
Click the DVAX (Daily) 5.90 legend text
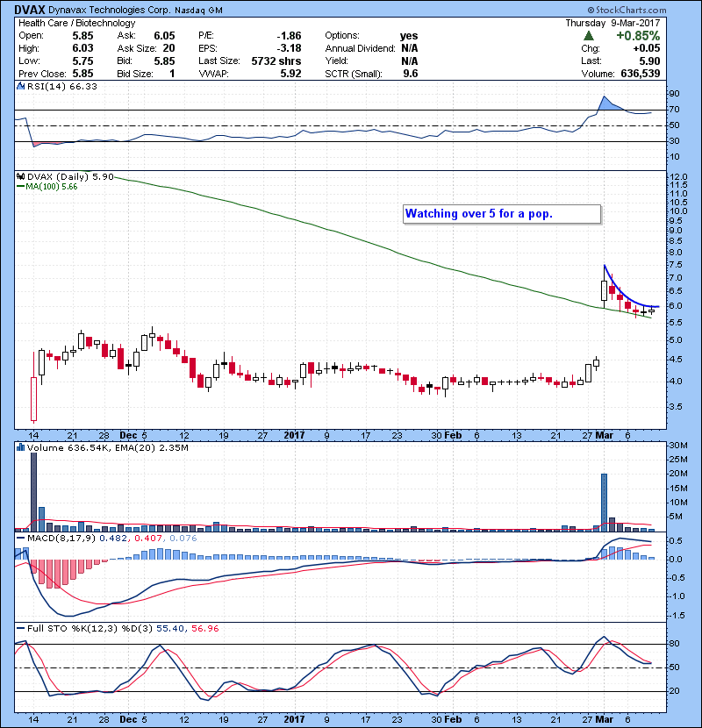tap(70, 176)
